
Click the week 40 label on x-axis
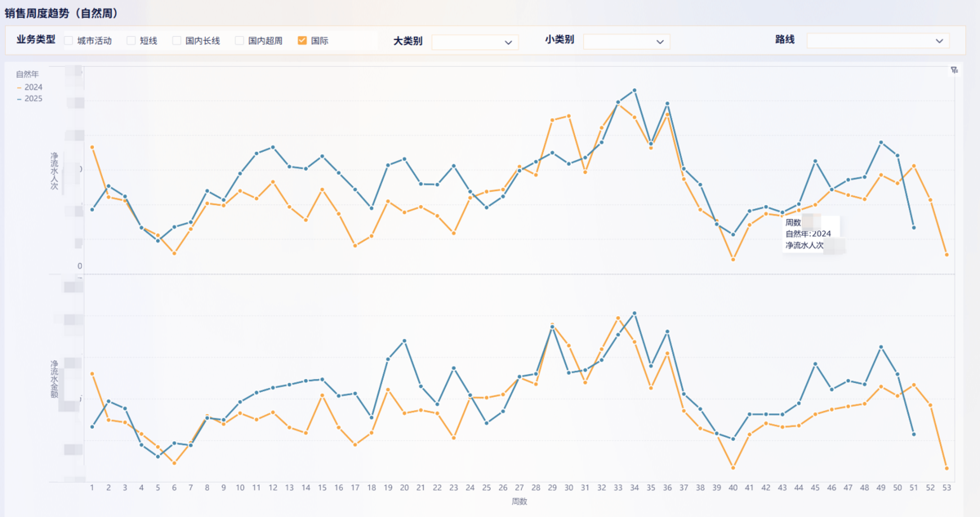click(x=733, y=488)
